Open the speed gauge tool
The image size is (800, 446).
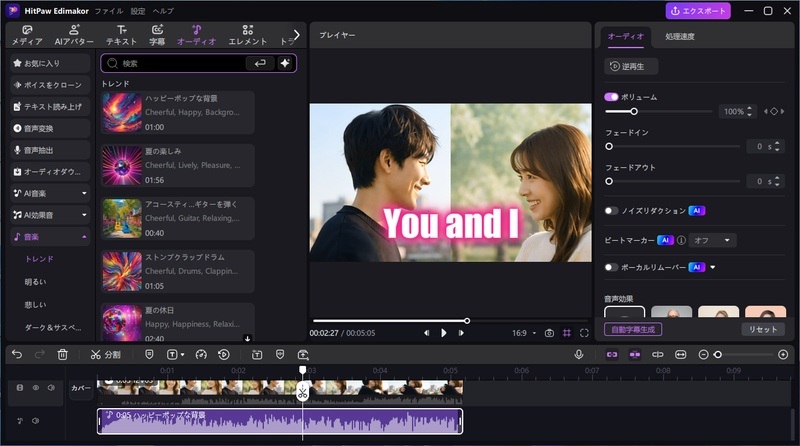(x=201, y=354)
